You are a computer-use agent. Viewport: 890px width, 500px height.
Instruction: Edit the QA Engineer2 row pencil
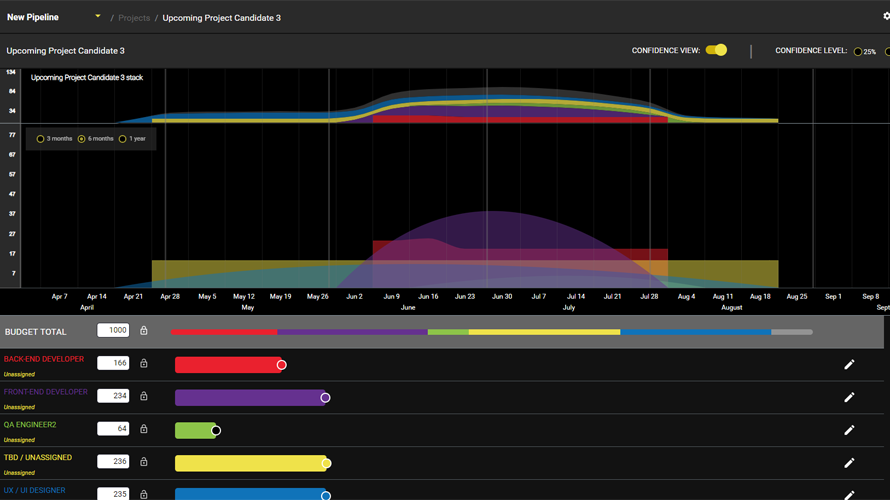[849, 430]
